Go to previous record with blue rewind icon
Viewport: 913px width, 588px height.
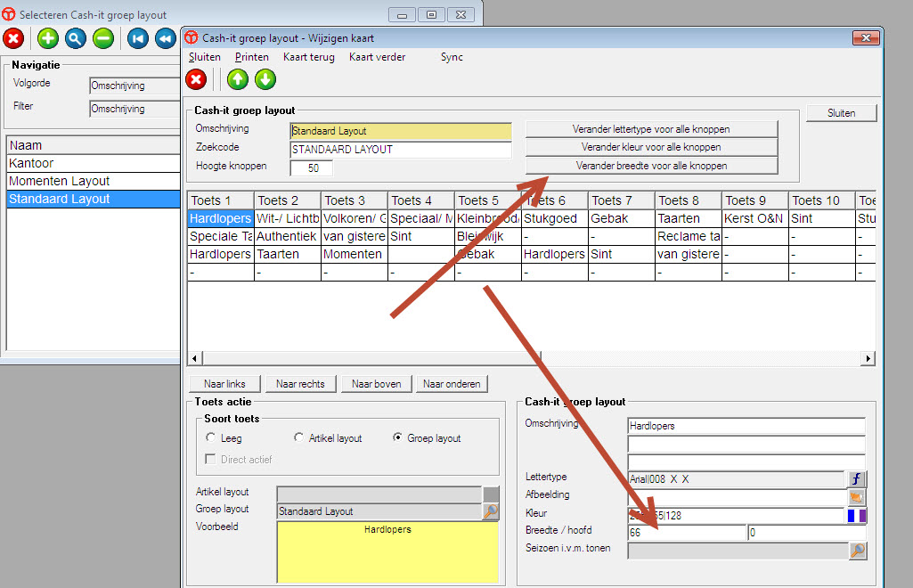(166, 39)
